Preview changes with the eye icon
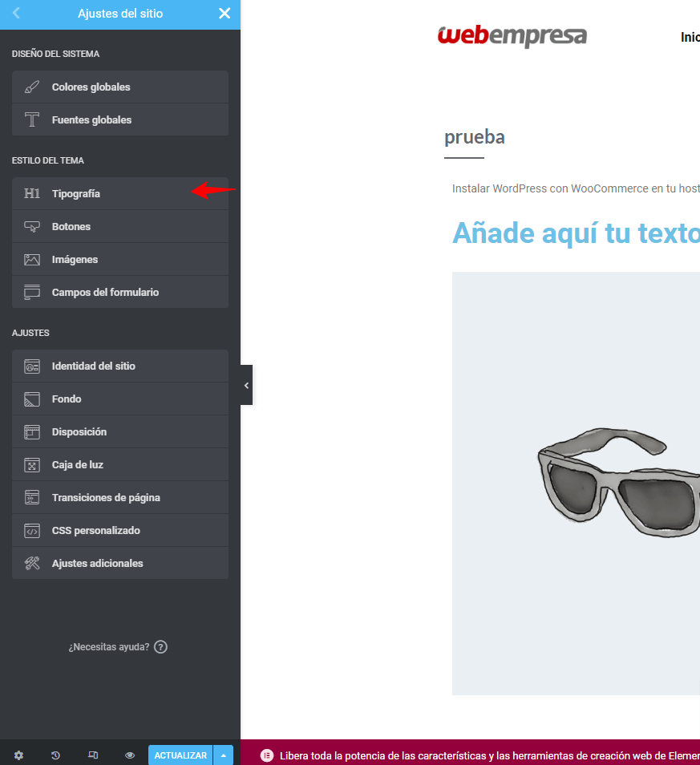This screenshot has width=700, height=765. click(x=130, y=755)
